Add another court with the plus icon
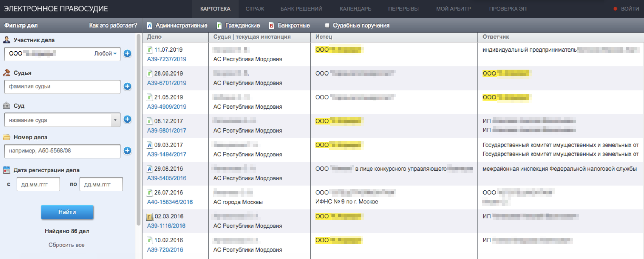The width and height of the screenshot is (644, 259). pyautogui.click(x=127, y=119)
